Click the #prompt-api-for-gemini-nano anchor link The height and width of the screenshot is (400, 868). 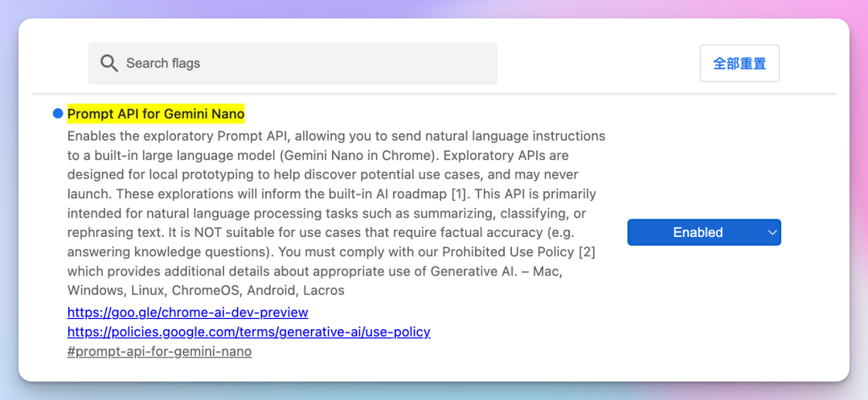(159, 351)
